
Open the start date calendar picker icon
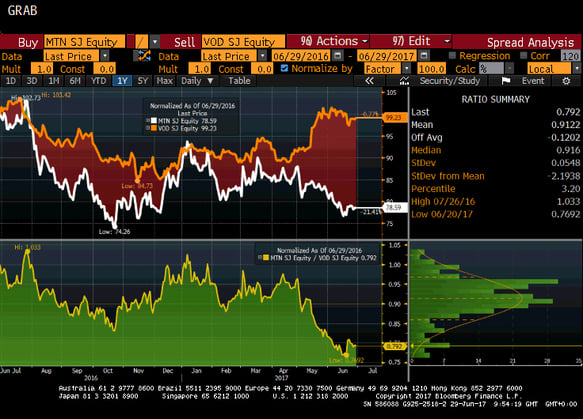point(337,56)
